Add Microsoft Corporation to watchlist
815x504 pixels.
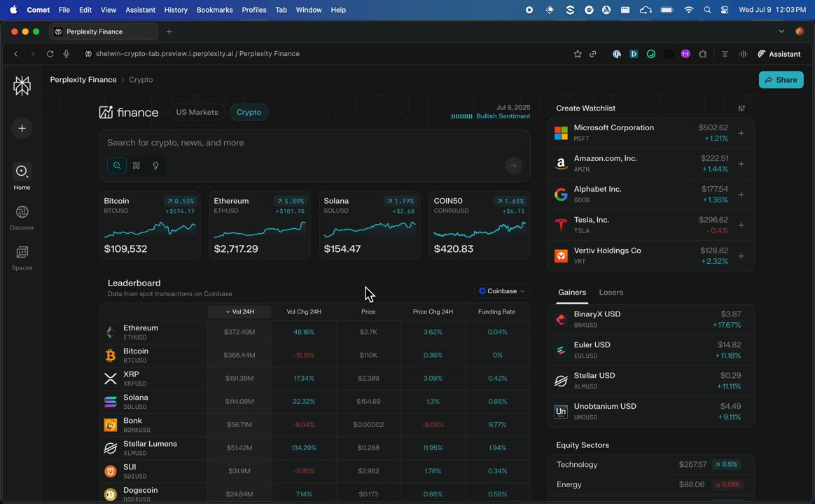(741, 133)
